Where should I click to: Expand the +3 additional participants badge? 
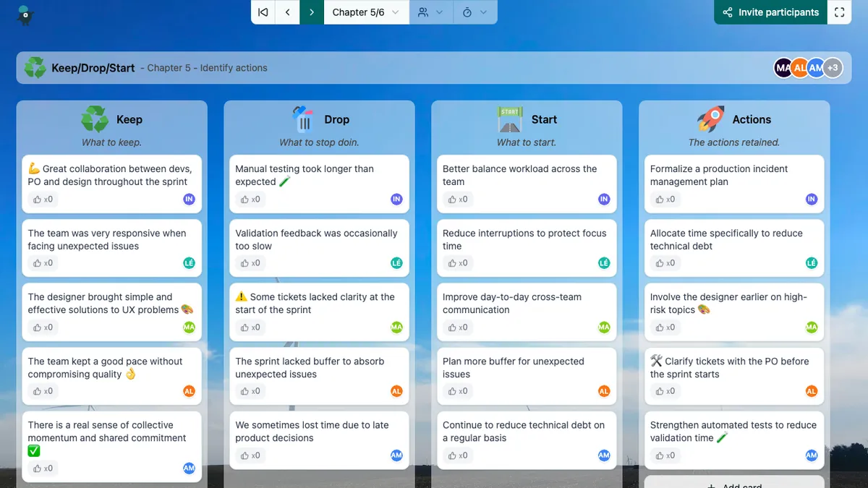833,68
